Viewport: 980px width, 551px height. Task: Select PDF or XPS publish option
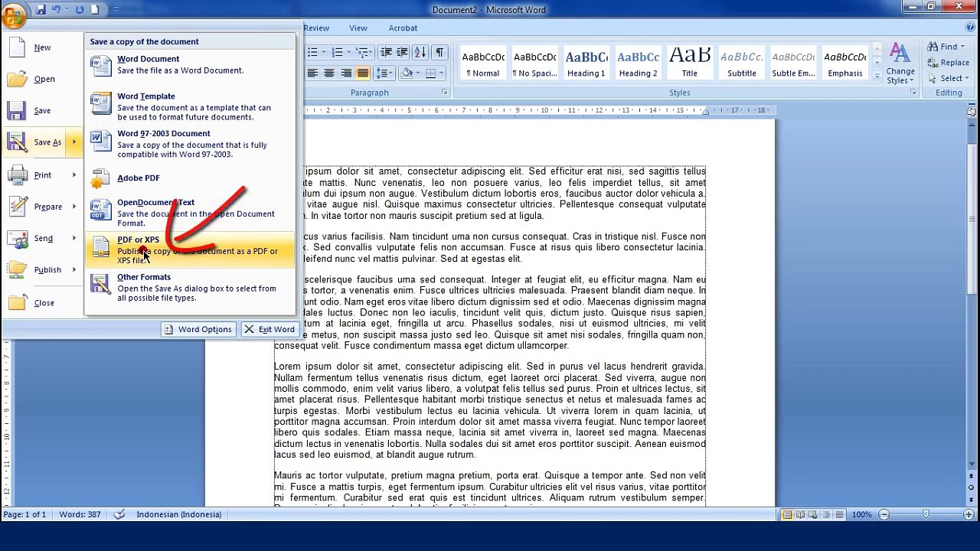[190, 250]
